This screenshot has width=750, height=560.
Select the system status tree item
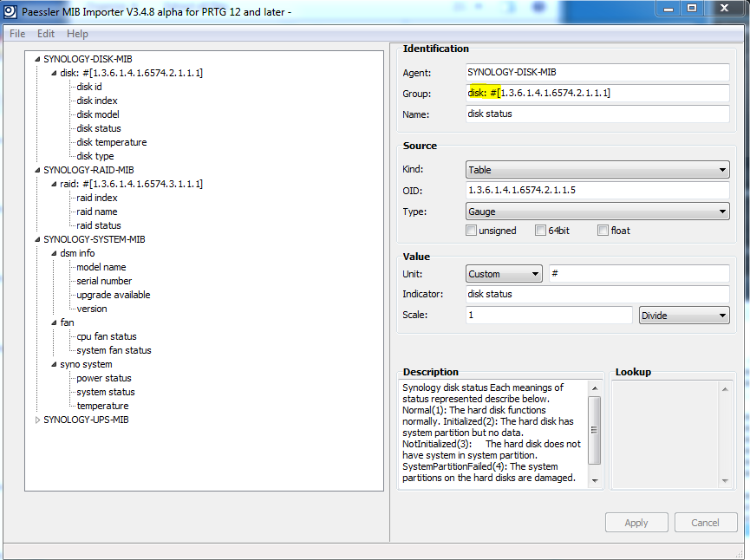tap(106, 392)
